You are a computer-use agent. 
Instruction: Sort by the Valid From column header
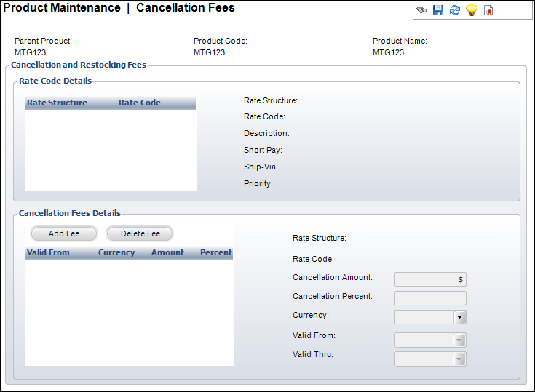point(48,252)
